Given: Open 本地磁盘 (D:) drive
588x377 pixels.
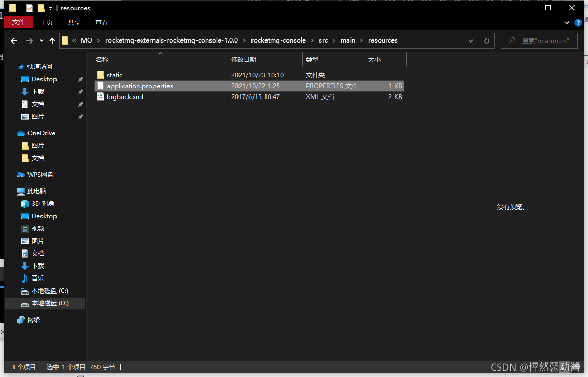Looking at the screenshot, I should (x=50, y=303).
